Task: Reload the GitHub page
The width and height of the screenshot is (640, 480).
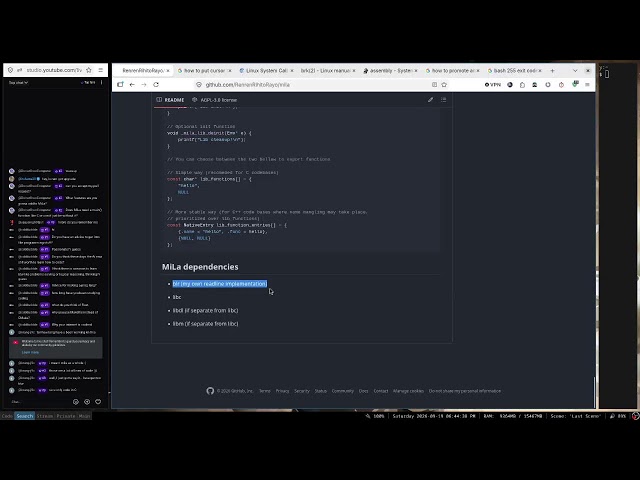Action: pos(156,84)
